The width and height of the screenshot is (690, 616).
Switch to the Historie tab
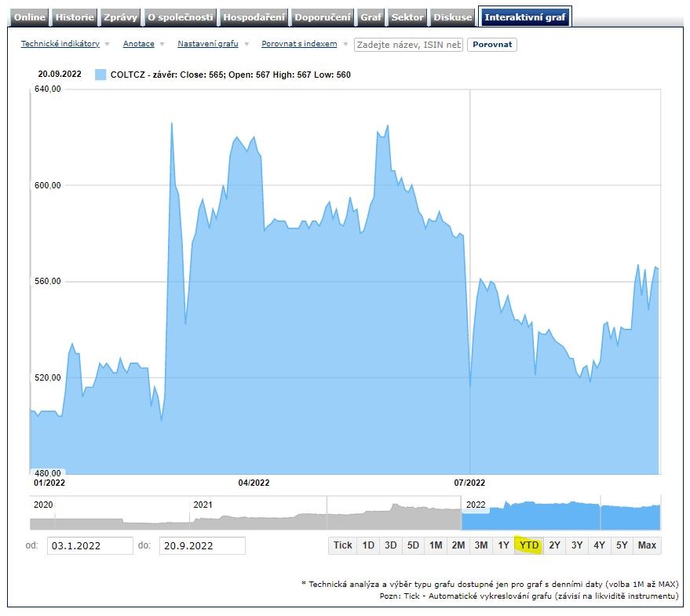(x=75, y=17)
